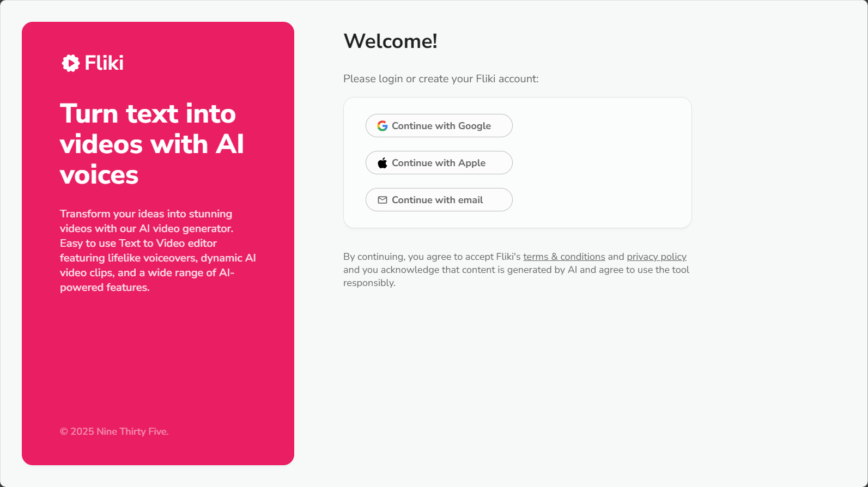Click the Welcome! heading
The width and height of the screenshot is (868, 487).
(x=390, y=41)
